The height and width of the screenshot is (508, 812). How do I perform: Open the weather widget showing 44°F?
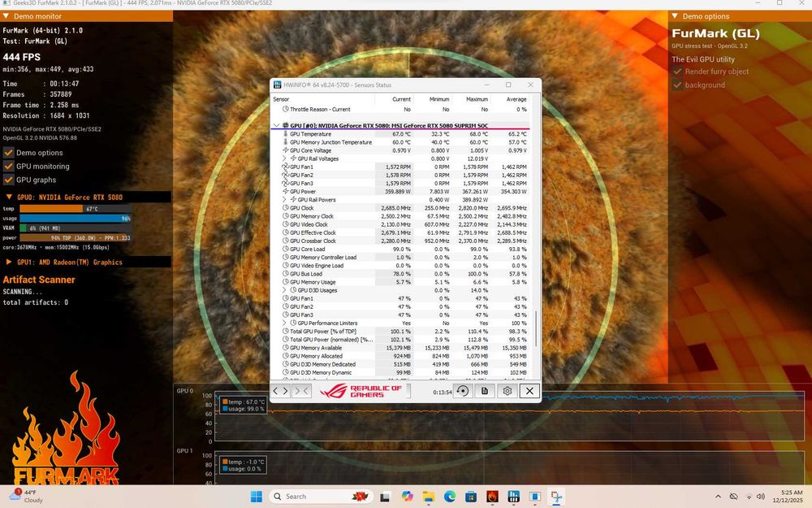click(x=27, y=496)
